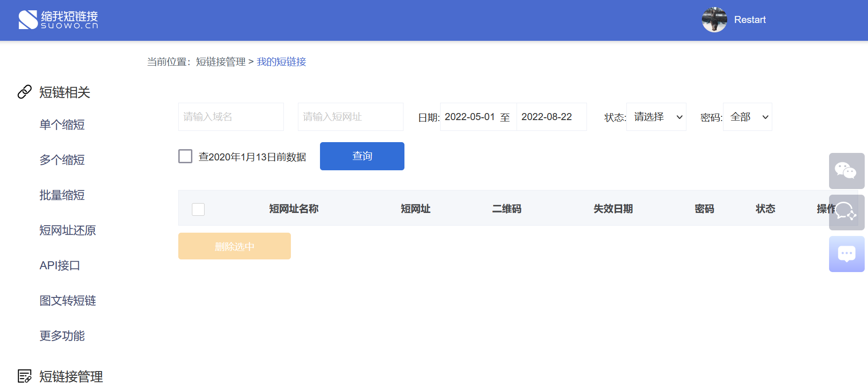Click the 短链相关 section heading
The height and width of the screenshot is (387, 868).
coord(64,92)
